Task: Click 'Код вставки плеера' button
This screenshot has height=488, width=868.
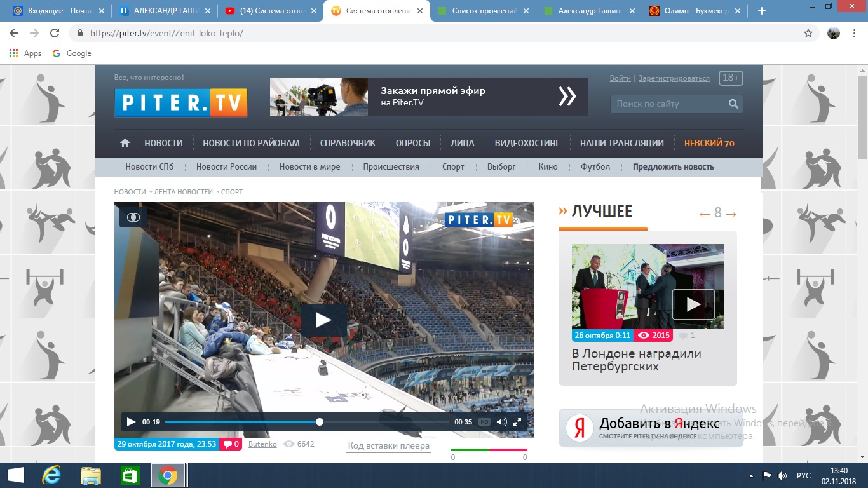Action: tap(389, 445)
